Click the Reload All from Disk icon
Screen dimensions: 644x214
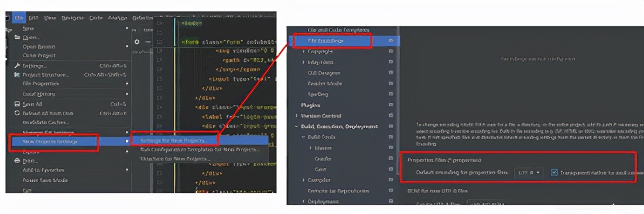17,113
